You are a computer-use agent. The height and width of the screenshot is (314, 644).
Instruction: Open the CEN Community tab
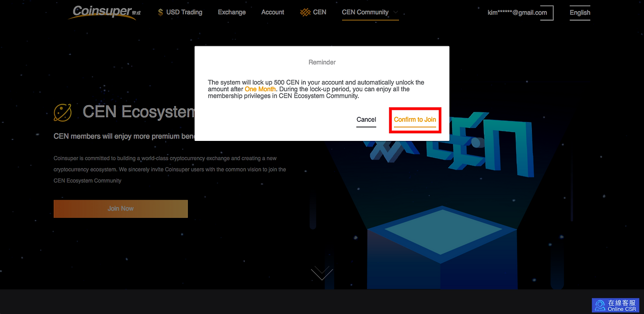365,12
